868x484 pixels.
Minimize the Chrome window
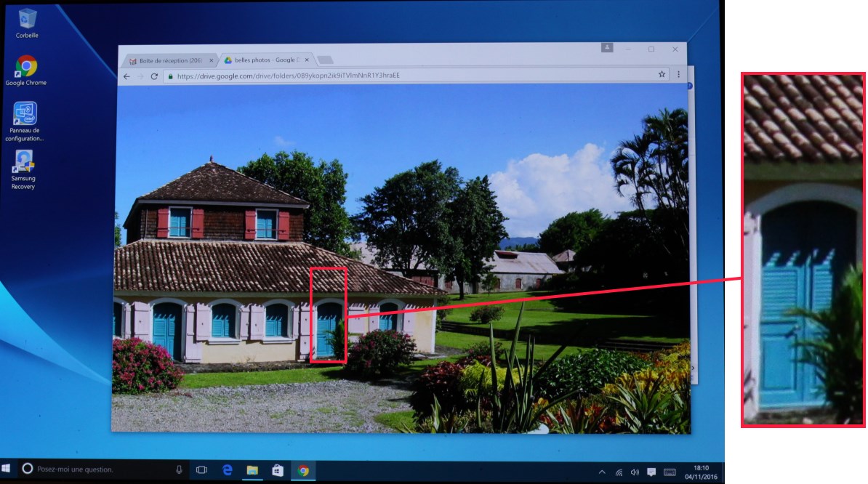[x=628, y=49]
